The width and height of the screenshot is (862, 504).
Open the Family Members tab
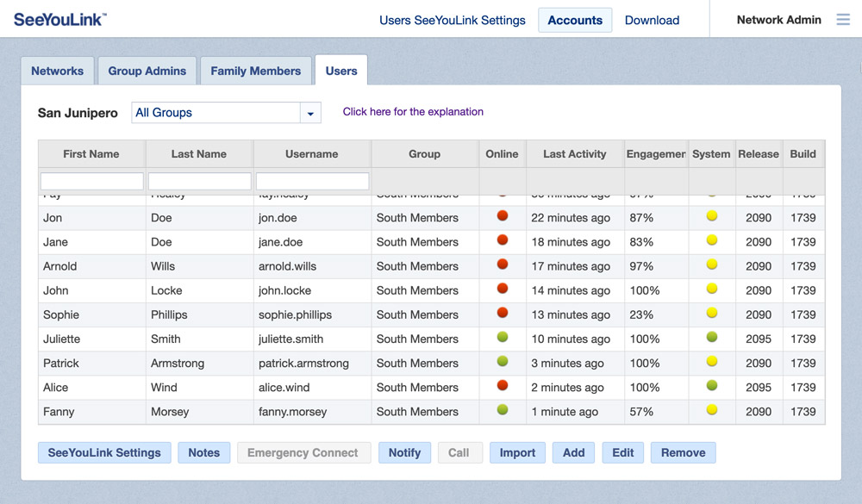tap(256, 71)
